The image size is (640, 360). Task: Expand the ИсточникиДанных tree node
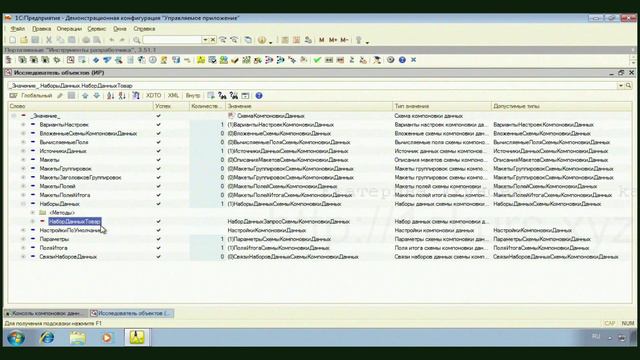[23, 151]
